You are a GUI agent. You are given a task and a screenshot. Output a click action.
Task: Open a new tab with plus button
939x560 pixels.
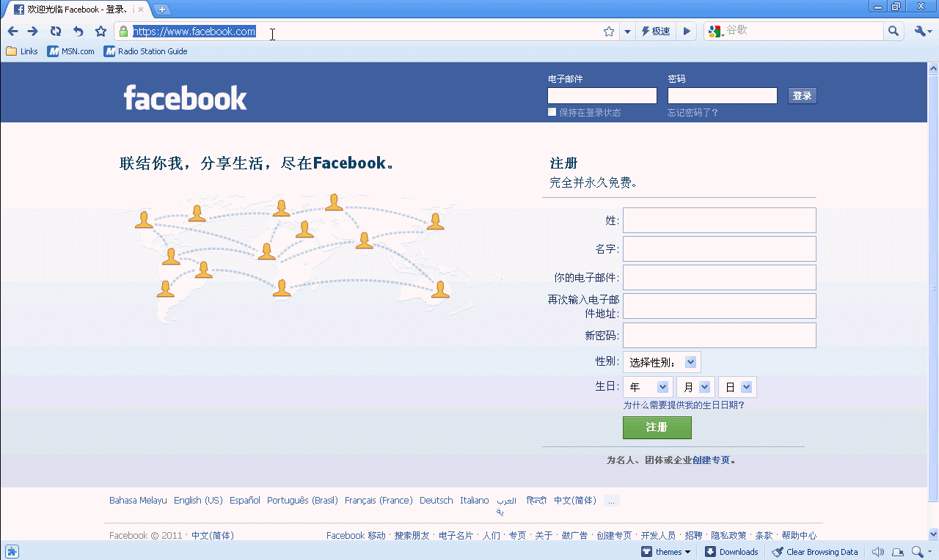coord(162,10)
